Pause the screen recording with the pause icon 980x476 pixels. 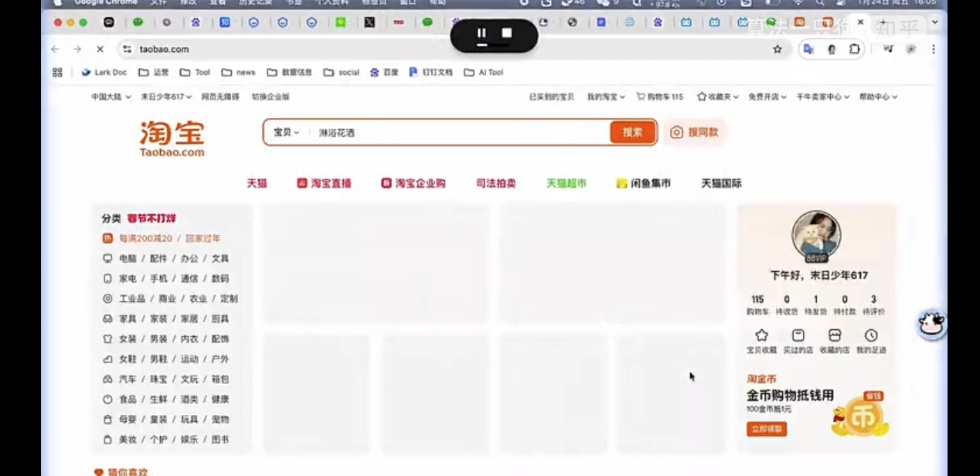pyautogui.click(x=481, y=33)
